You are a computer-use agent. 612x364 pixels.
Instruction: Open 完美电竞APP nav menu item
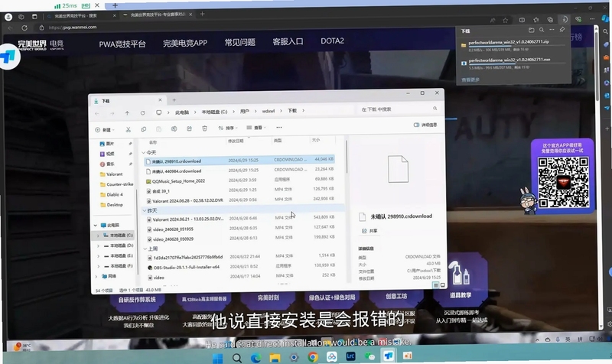185,43
